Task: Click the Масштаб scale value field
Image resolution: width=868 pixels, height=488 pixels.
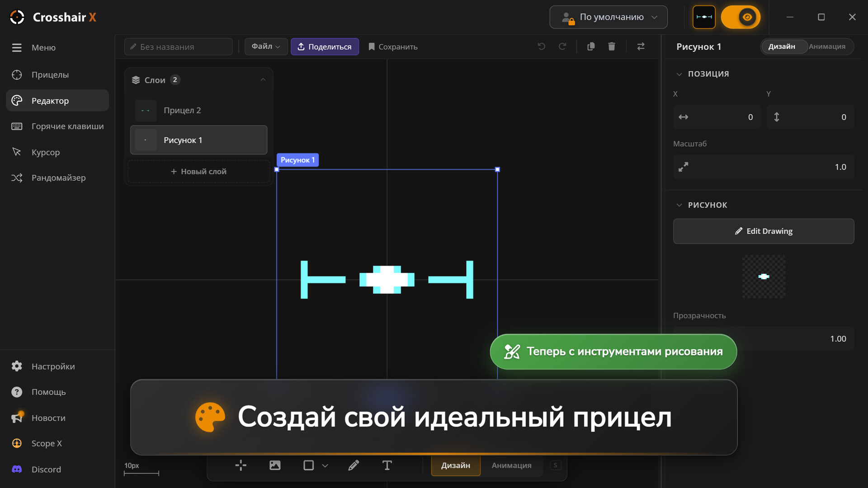Action: [764, 167]
